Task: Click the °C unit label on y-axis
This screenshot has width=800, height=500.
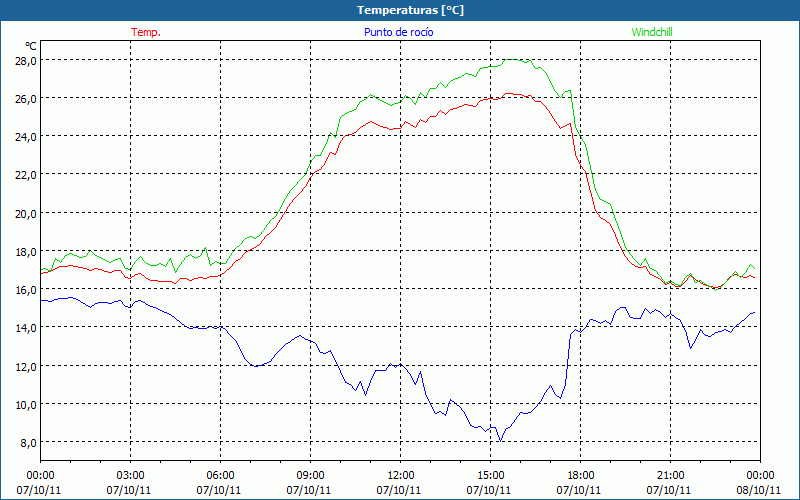Action: (x=31, y=46)
